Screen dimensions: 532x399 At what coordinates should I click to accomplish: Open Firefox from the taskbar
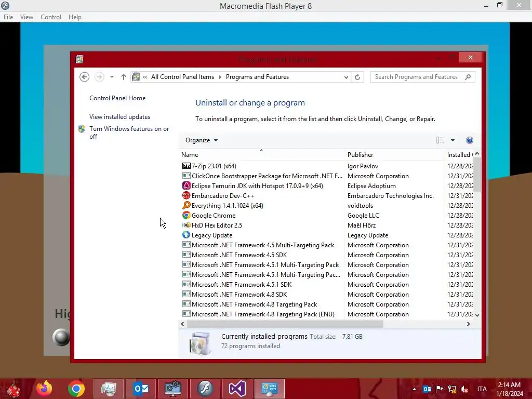tap(45, 389)
